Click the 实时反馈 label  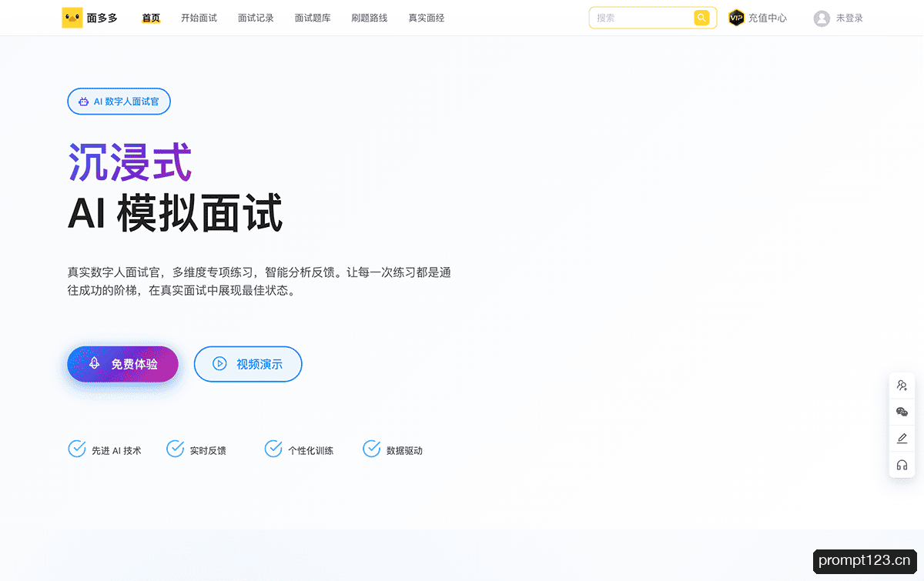click(x=208, y=450)
